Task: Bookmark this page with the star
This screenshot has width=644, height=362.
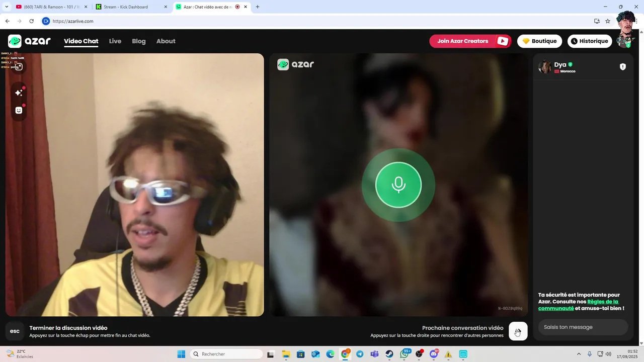Action: (x=608, y=21)
